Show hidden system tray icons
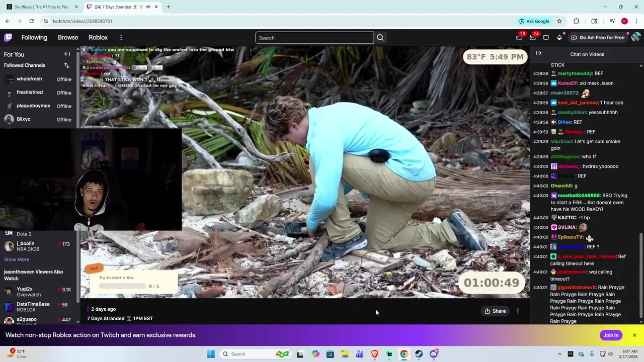This screenshot has height=362, width=644. [x=559, y=354]
